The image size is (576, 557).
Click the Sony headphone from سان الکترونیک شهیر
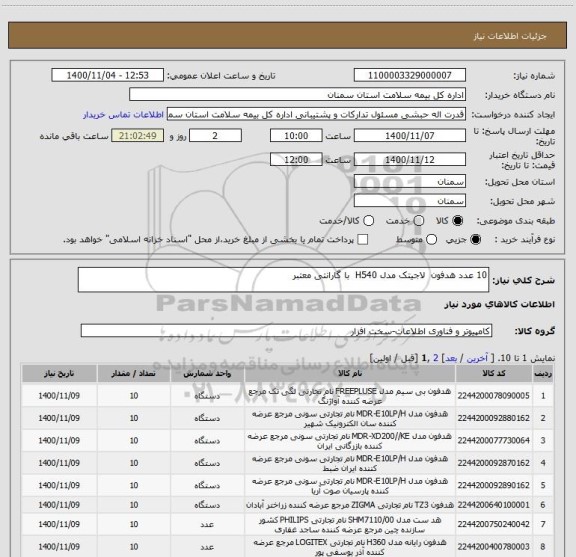pyautogui.click(x=350, y=418)
